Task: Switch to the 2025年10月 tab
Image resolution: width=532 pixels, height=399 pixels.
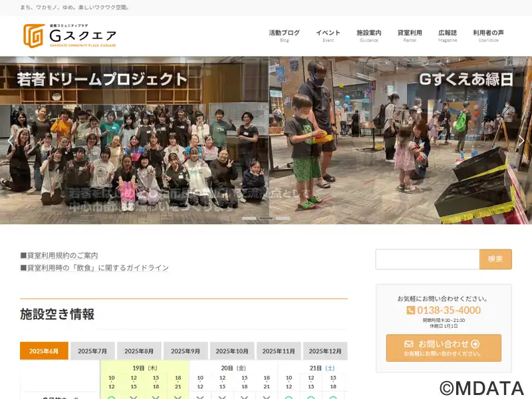Action: 232,351
